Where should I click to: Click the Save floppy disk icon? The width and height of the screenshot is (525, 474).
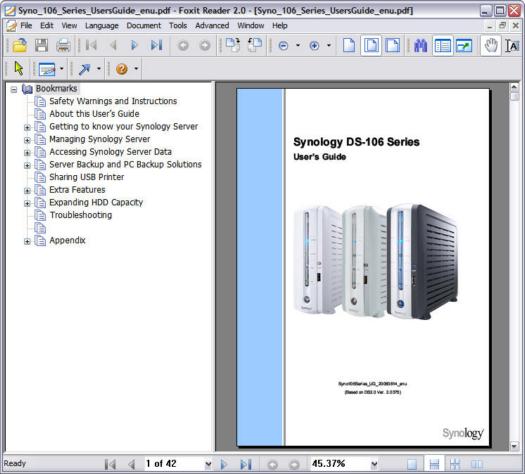[42, 46]
